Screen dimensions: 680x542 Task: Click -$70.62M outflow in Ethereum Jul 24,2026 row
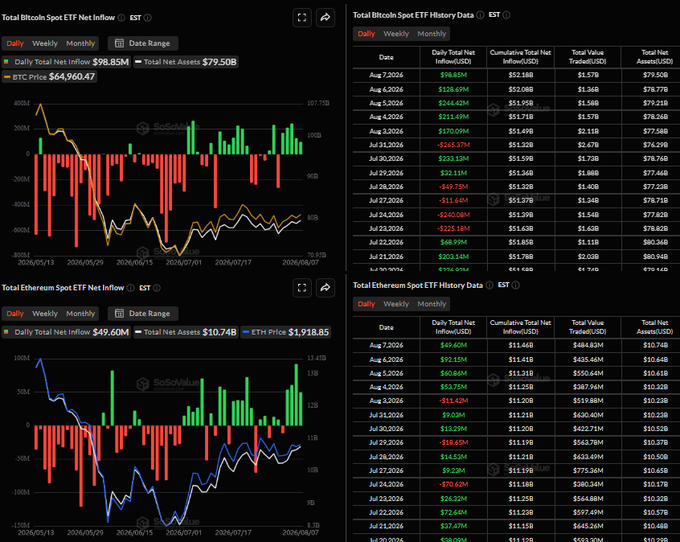click(454, 484)
